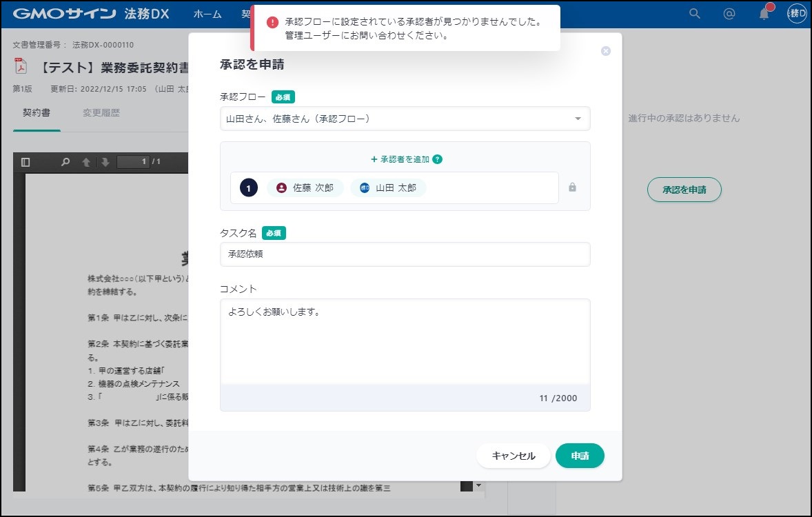The width and height of the screenshot is (812, 517).
Task: Click the PDF toolbar overflow arrow at bottom
Action: (x=479, y=485)
